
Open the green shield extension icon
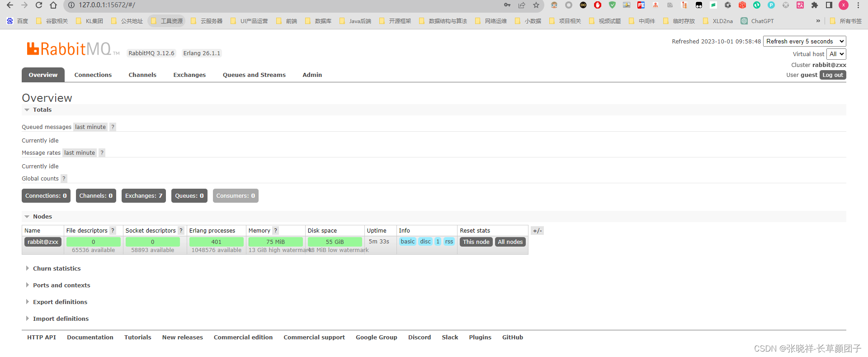(x=612, y=5)
